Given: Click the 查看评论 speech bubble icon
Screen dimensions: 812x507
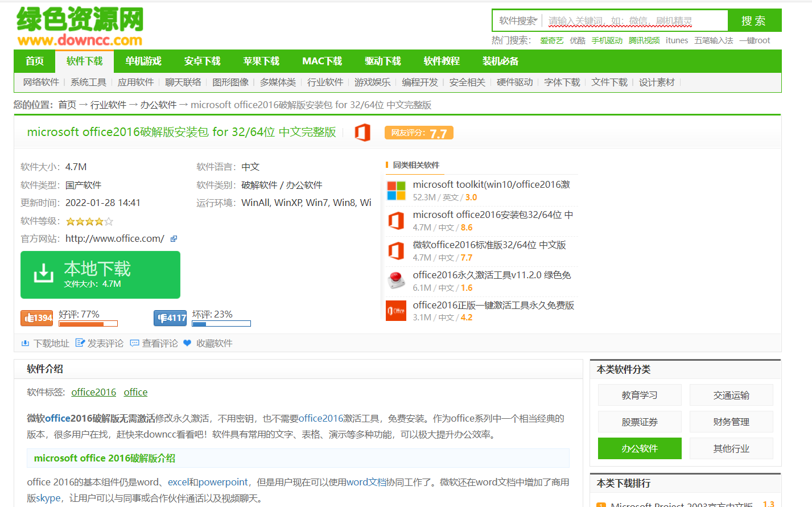Looking at the screenshot, I should coord(134,343).
